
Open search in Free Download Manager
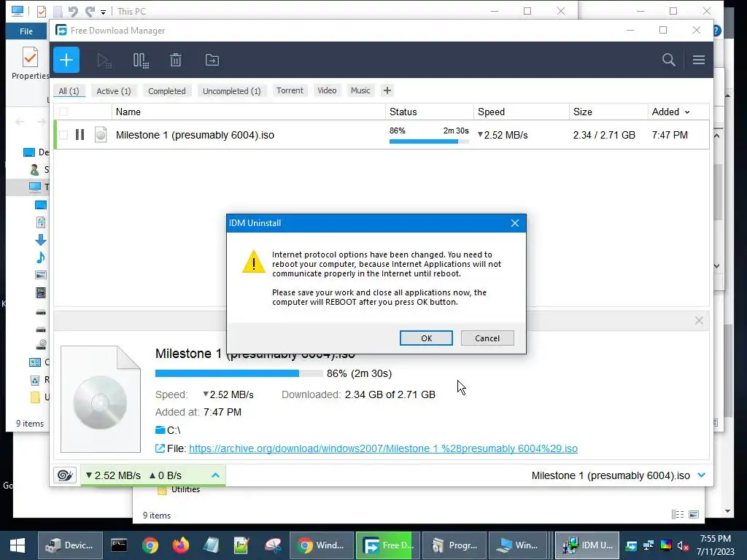[668, 60]
